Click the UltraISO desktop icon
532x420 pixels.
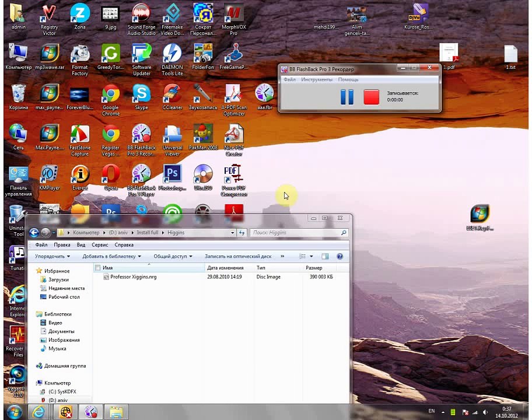point(203,177)
